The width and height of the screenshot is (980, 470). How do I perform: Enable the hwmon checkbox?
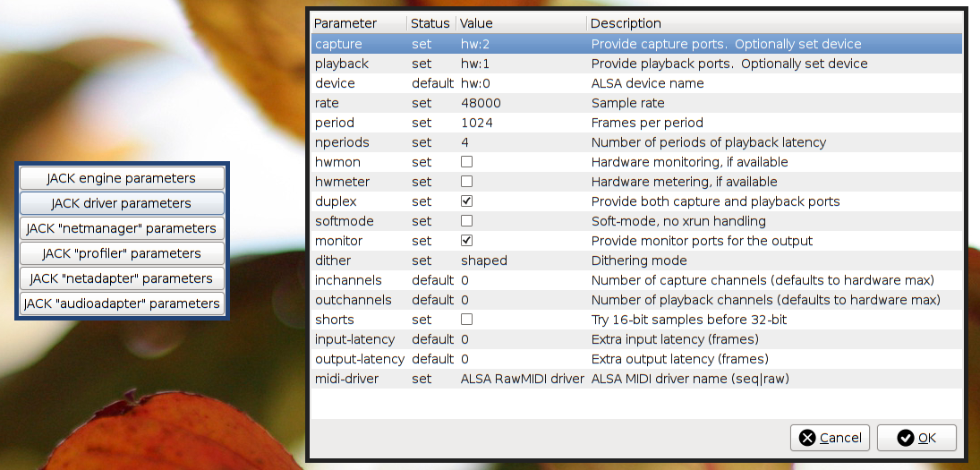pos(466,162)
